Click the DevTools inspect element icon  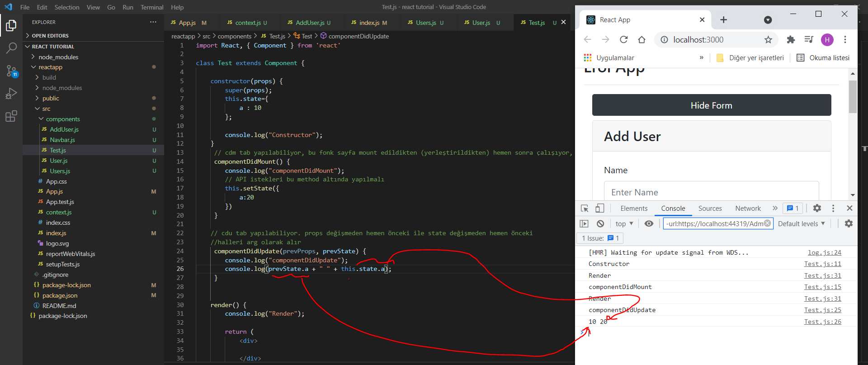click(x=585, y=209)
